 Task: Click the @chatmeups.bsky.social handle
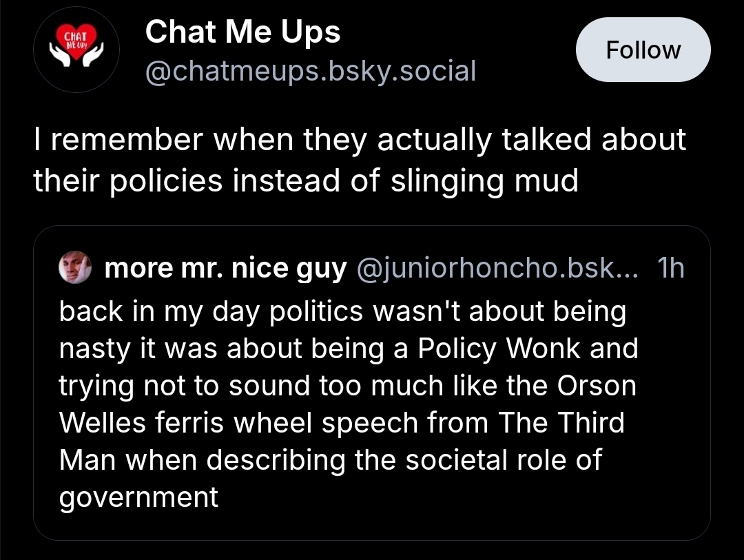pyautogui.click(x=309, y=70)
